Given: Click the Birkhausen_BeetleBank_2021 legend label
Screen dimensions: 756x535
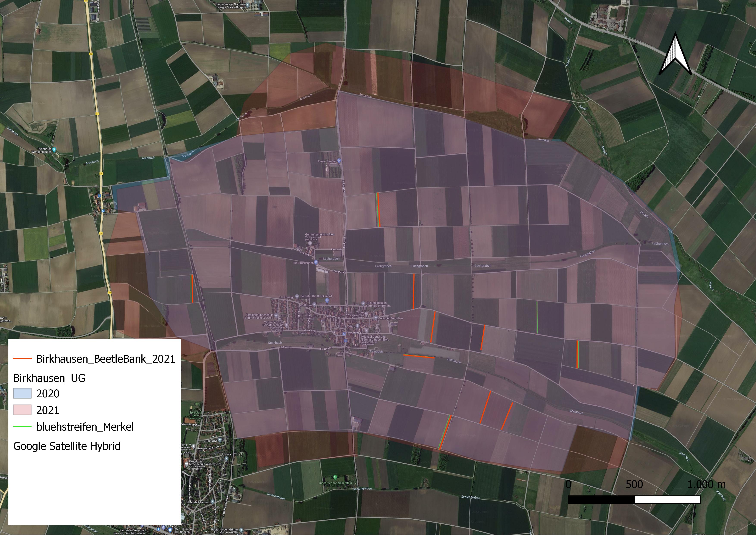Looking at the screenshot, I should (105, 359).
